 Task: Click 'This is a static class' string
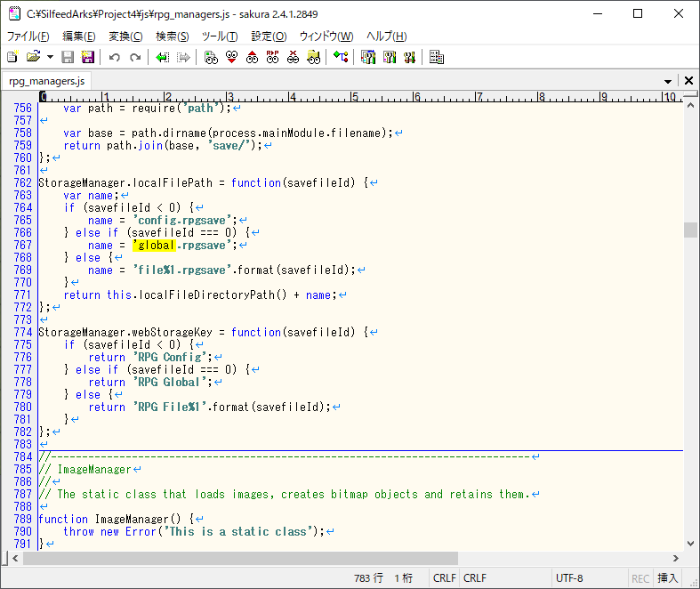(238, 532)
